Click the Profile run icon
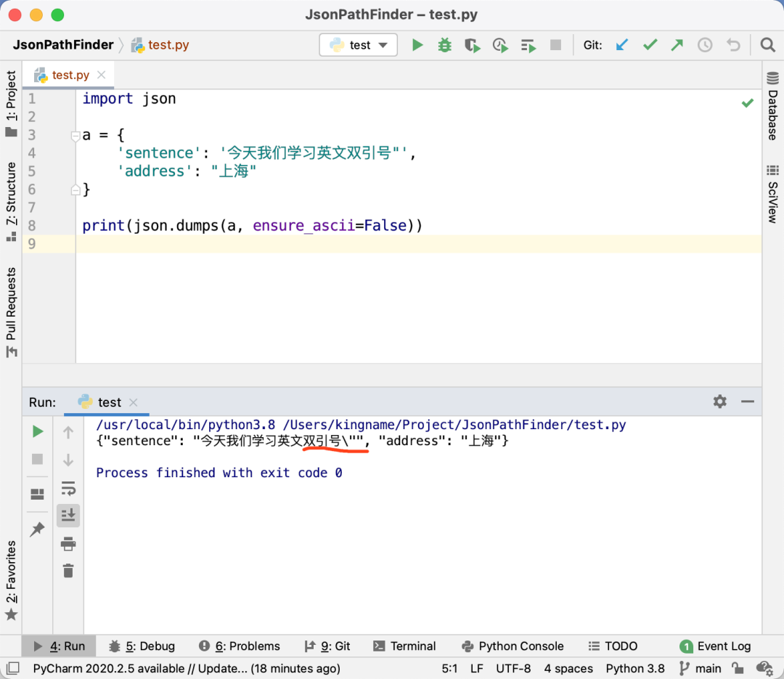This screenshot has height=679, width=784. point(500,45)
